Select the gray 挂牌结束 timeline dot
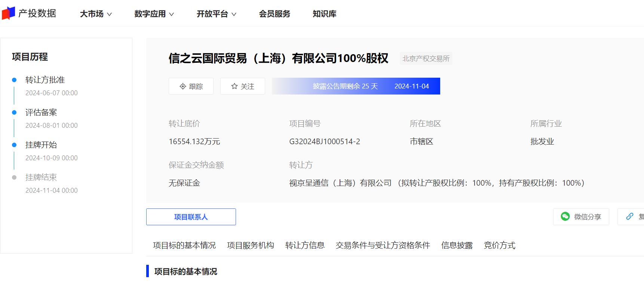Image resolution: width=644 pixels, height=285 pixels. [14, 177]
